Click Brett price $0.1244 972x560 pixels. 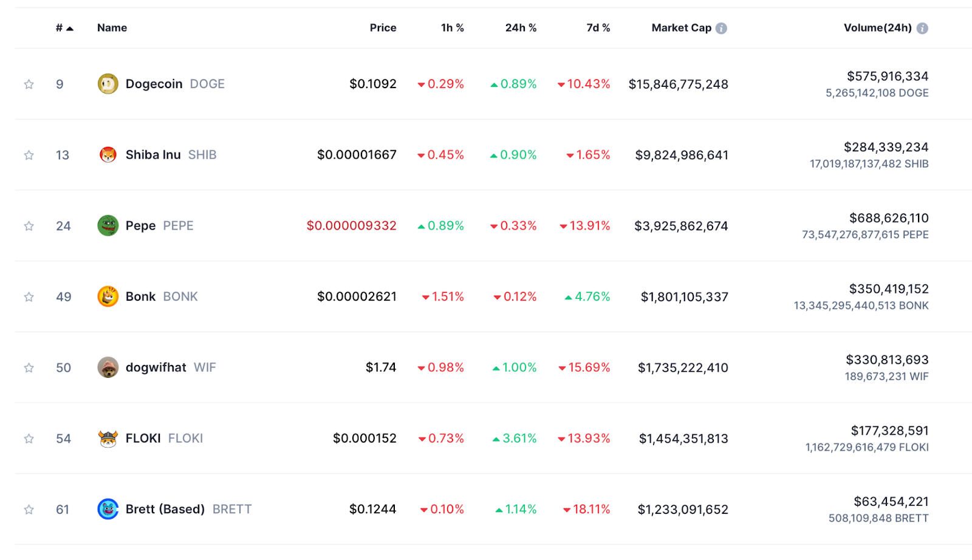click(x=372, y=509)
